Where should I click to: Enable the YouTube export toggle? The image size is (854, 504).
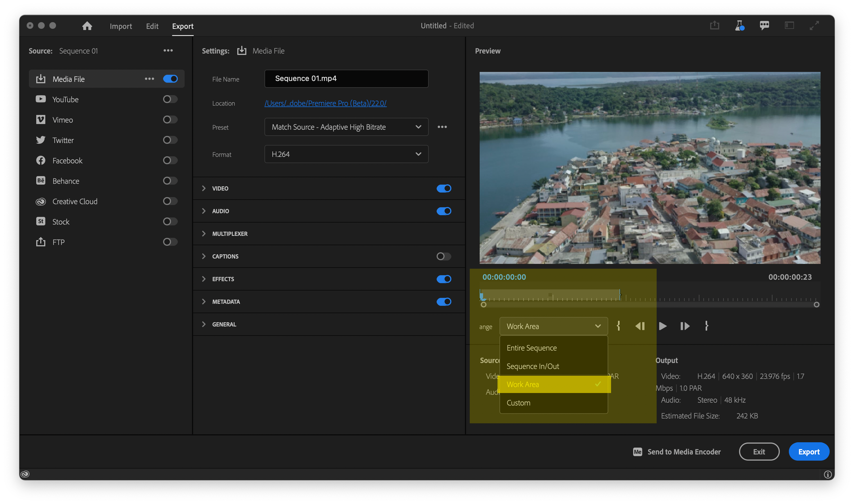tap(170, 99)
